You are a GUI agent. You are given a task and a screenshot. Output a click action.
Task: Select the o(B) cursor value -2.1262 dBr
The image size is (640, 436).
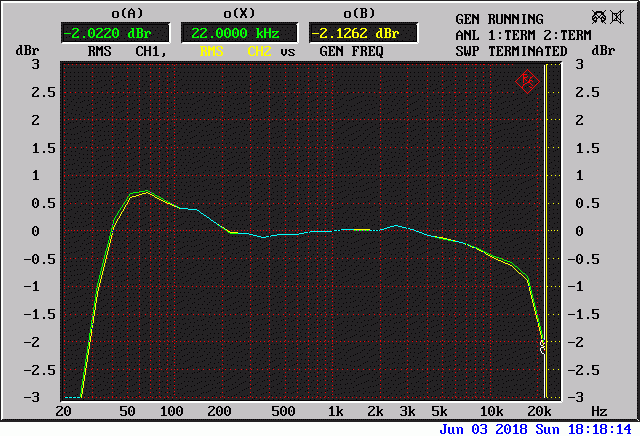(363, 33)
